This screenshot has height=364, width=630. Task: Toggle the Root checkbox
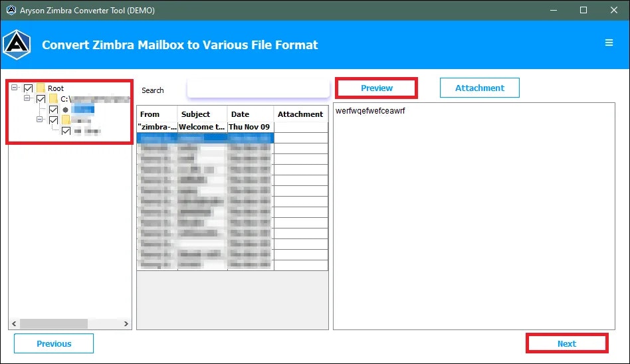(28, 88)
